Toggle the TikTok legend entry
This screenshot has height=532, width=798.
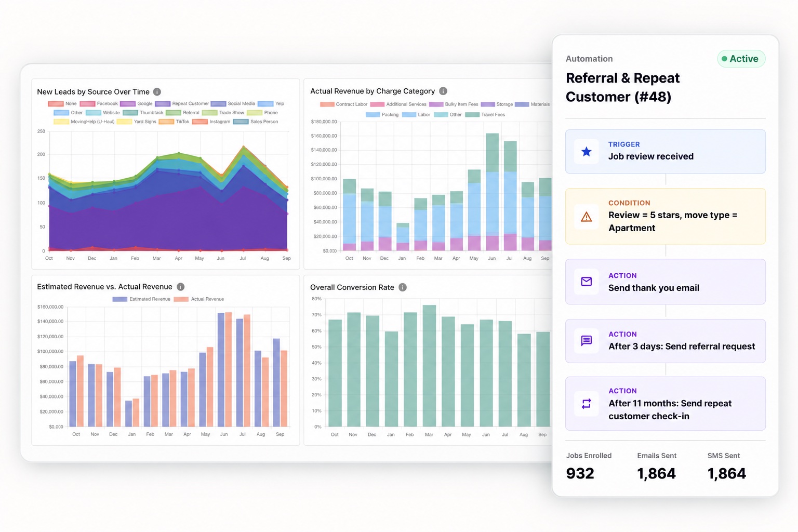(174, 122)
